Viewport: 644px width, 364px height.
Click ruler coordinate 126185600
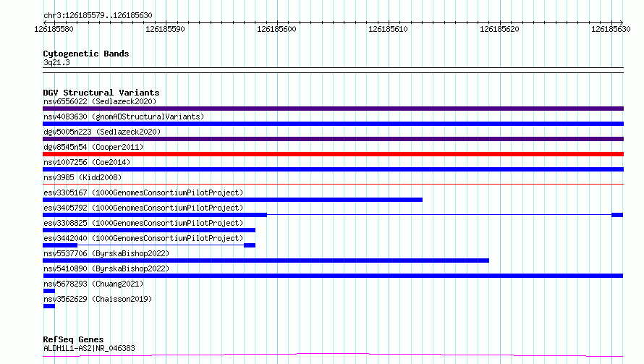[x=276, y=29]
